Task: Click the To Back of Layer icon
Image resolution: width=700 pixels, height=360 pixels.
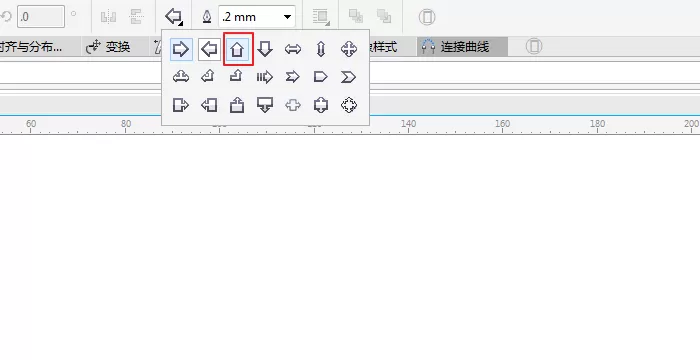Action: pos(383,17)
